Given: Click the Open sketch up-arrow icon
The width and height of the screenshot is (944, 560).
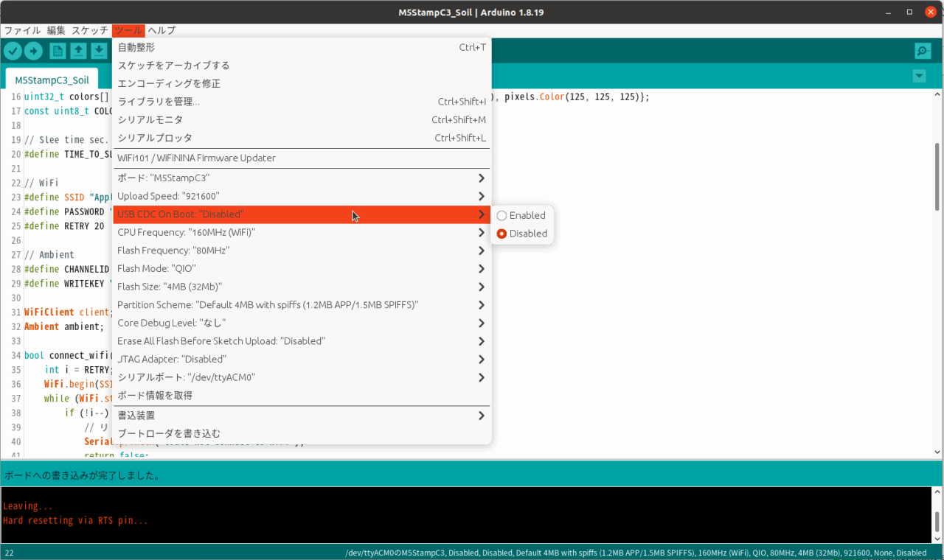Looking at the screenshot, I should tap(78, 51).
